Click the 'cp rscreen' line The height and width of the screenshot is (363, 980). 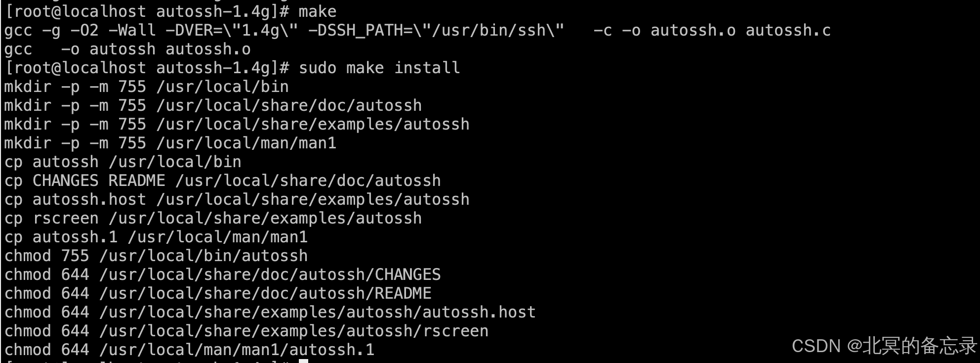[213, 219]
